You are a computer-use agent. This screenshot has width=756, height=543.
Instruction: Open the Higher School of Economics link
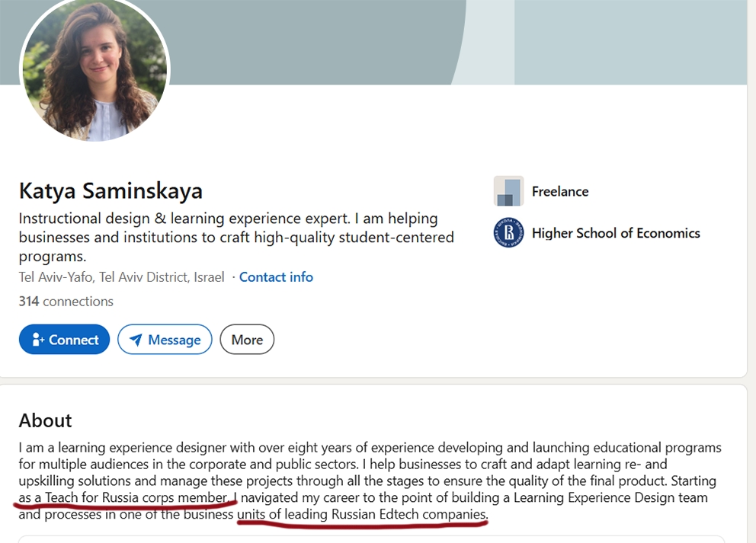coord(616,233)
